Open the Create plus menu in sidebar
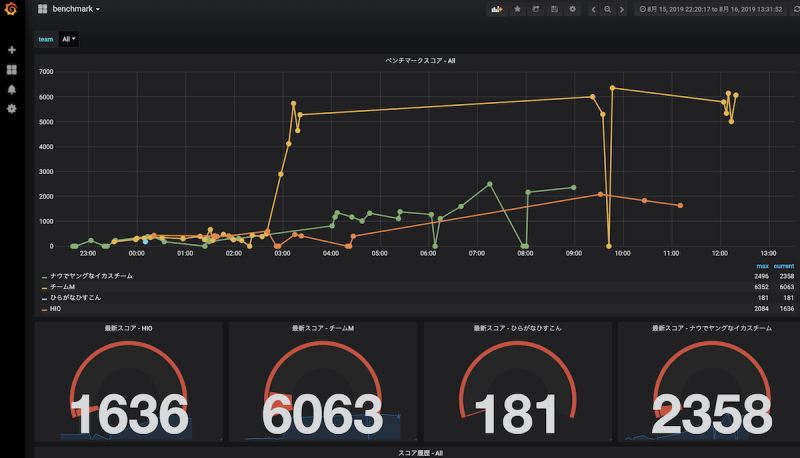This screenshot has height=458, width=800. click(12, 50)
